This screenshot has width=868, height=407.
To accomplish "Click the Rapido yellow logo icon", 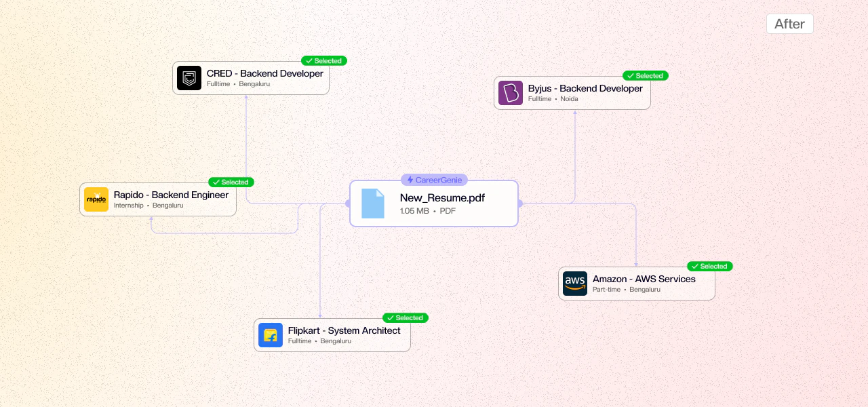I will point(96,199).
